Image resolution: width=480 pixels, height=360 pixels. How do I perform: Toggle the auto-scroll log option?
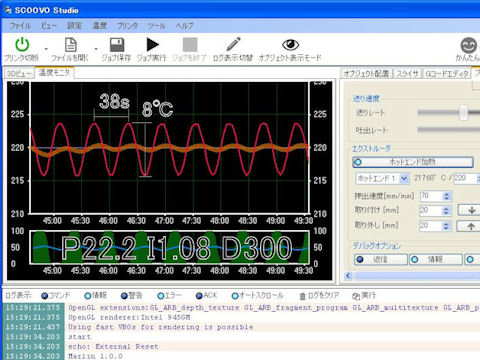coord(235,295)
